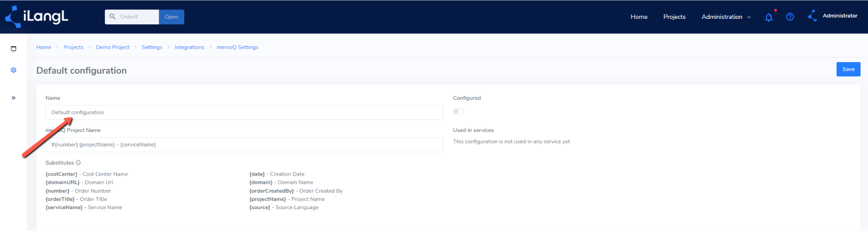Viewport: 868px width, 231px height.
Task: Click the Projects breadcrumb link
Action: [x=74, y=47]
